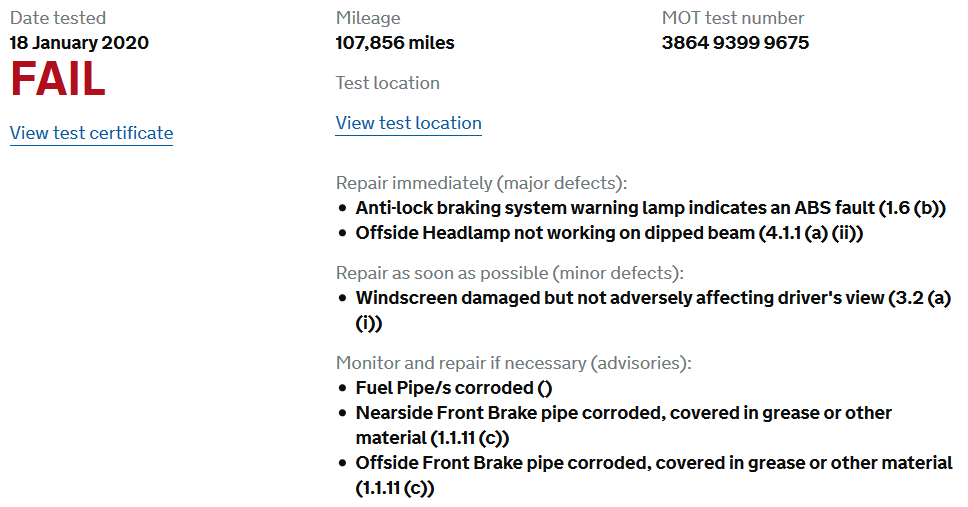This screenshot has width=968, height=507.
Task: Select the Offside Headlamp not working defect
Action: pos(609,233)
